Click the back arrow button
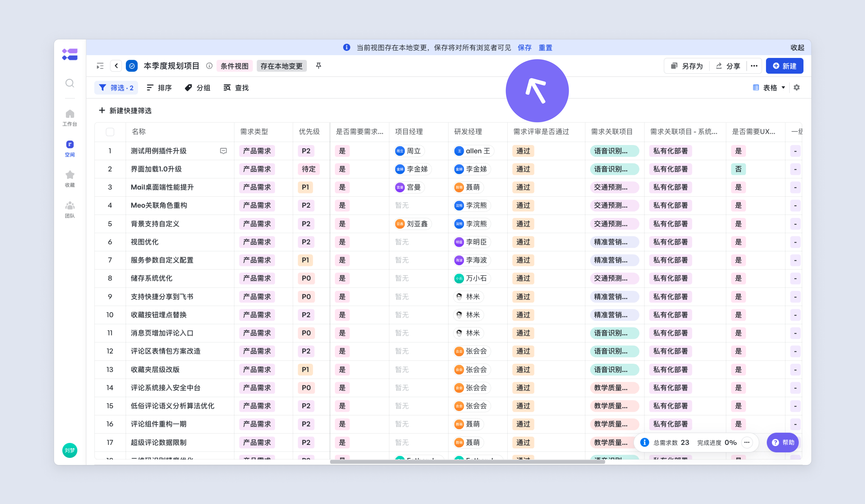 [116, 66]
